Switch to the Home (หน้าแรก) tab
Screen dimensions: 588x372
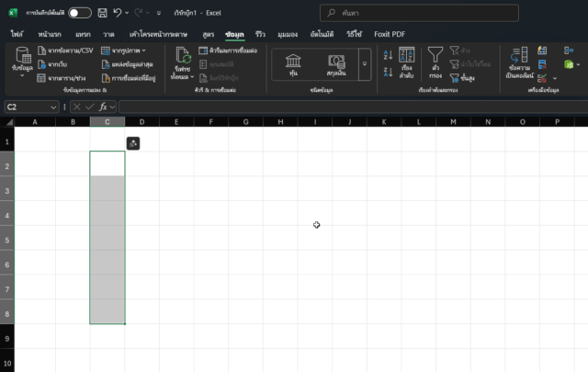pos(50,34)
